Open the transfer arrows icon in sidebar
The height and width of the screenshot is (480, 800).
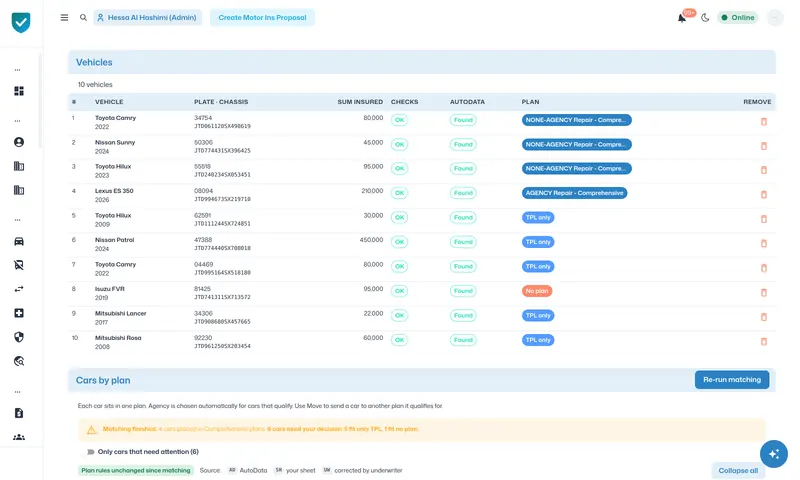click(19, 289)
